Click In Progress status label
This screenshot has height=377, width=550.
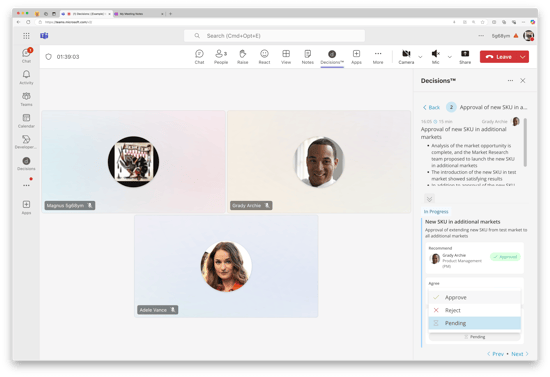[436, 211]
